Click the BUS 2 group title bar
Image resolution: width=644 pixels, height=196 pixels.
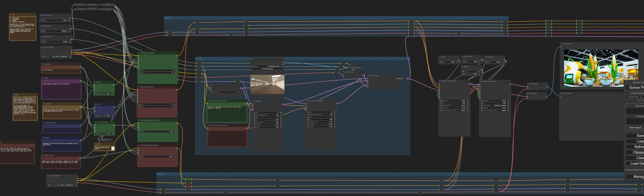tap(160, 174)
